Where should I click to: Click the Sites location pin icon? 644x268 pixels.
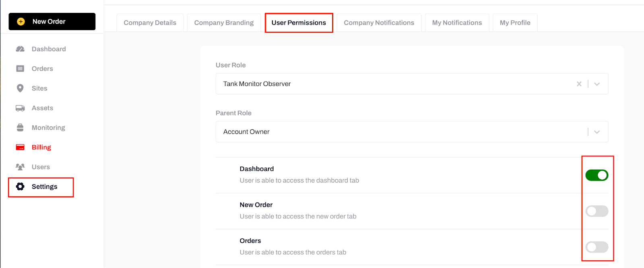click(20, 88)
